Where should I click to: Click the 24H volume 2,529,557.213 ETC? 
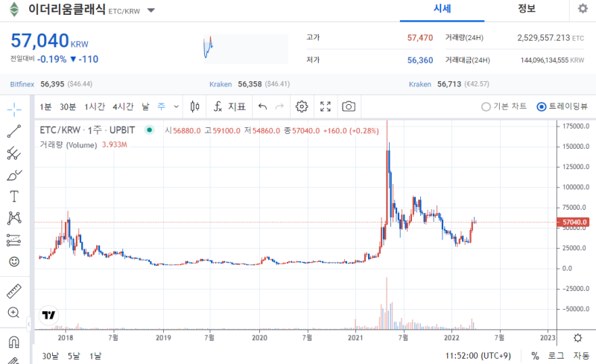click(551, 38)
